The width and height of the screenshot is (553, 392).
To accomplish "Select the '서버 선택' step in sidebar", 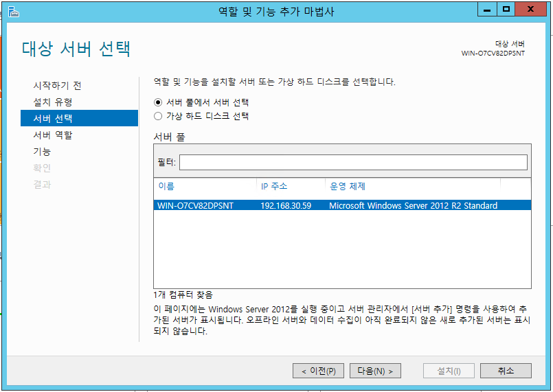I will click(x=53, y=119).
